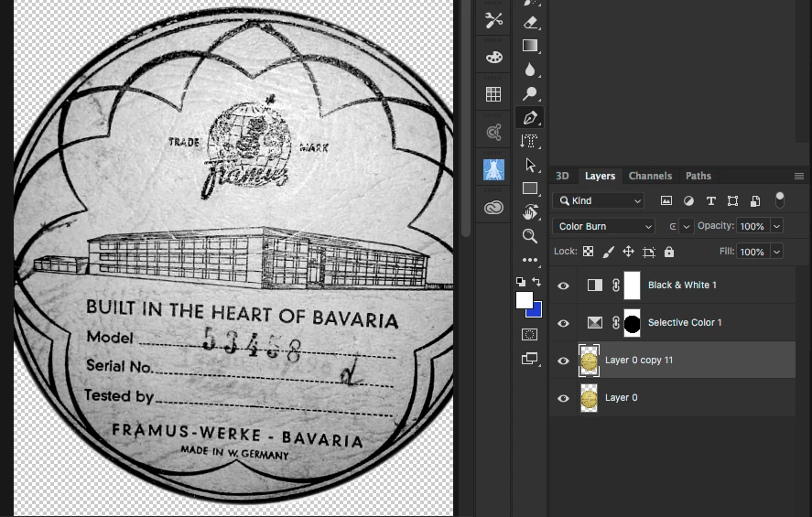Toggle the layer filtering on/off switch
Screen dimensions: 812x517
[x=779, y=199]
